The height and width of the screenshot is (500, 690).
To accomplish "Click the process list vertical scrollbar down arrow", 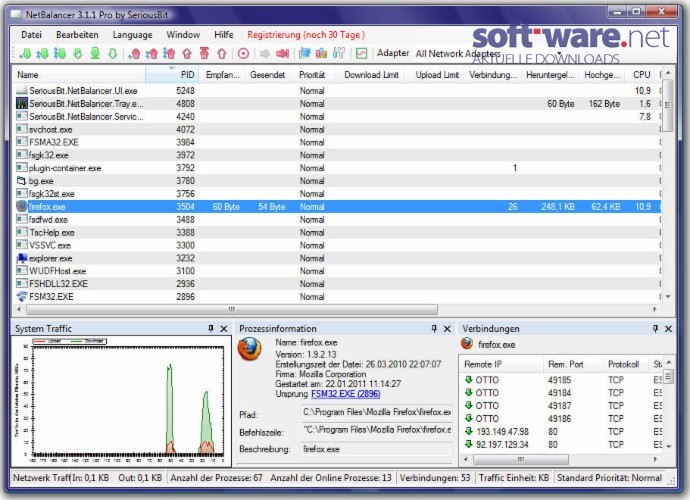I will [x=668, y=297].
